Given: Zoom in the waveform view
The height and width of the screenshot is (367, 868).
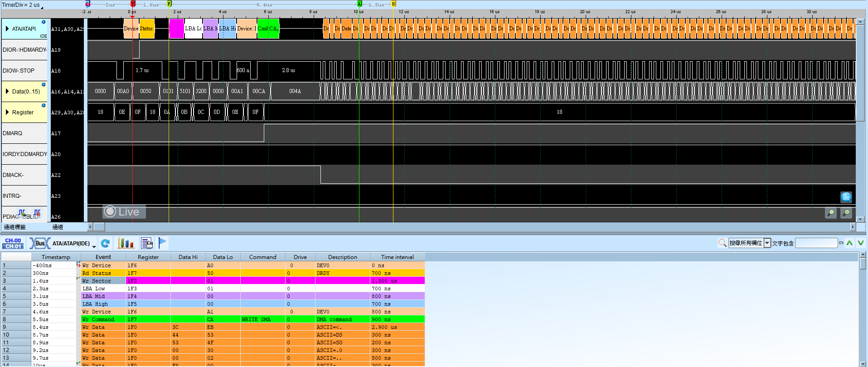Looking at the screenshot, I should 846,213.
